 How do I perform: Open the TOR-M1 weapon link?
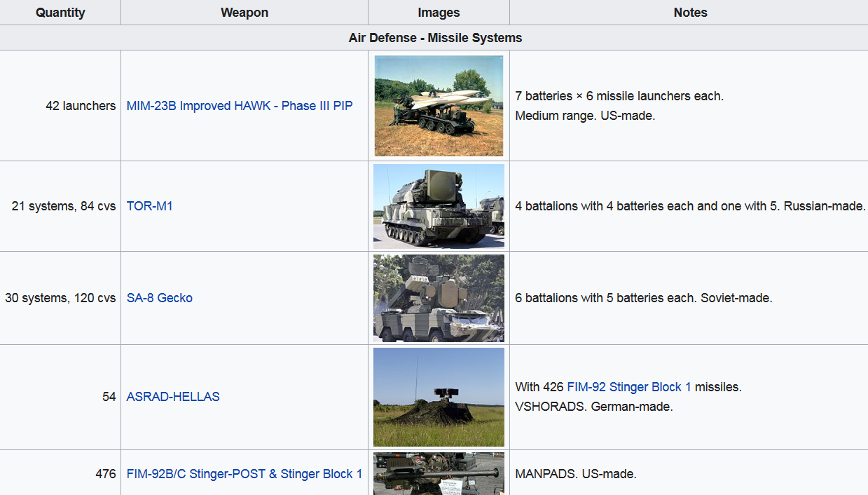tap(149, 206)
